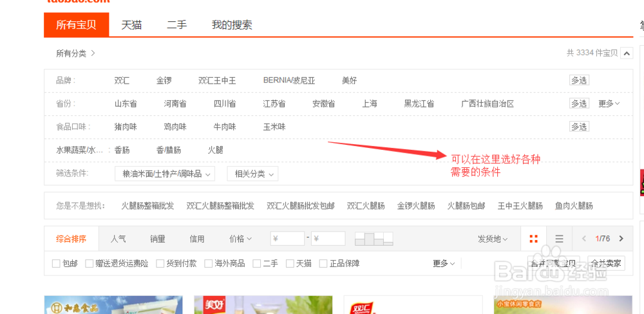Screen dimensions: 644x314
Task: Search suggestion 鱼肉火腿肠
Action: point(574,206)
